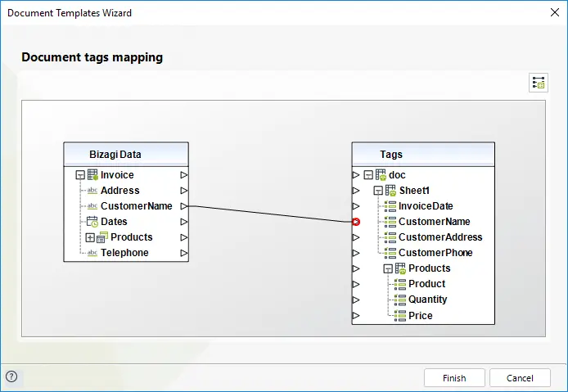Click the tag icon beside CustomerPhone
The image size is (568, 392).
pos(390,253)
